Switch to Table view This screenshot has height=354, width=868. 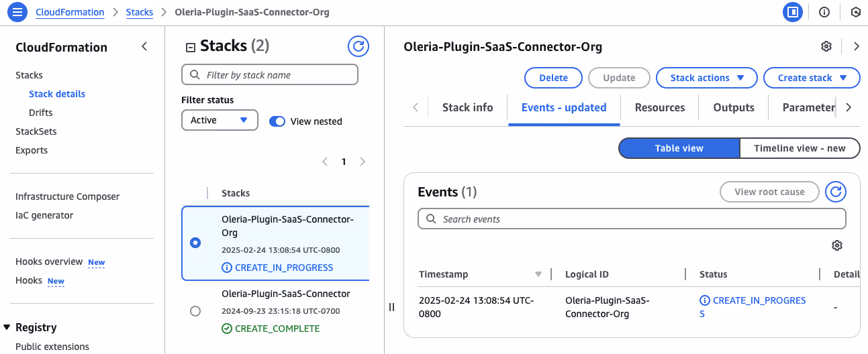pos(679,148)
